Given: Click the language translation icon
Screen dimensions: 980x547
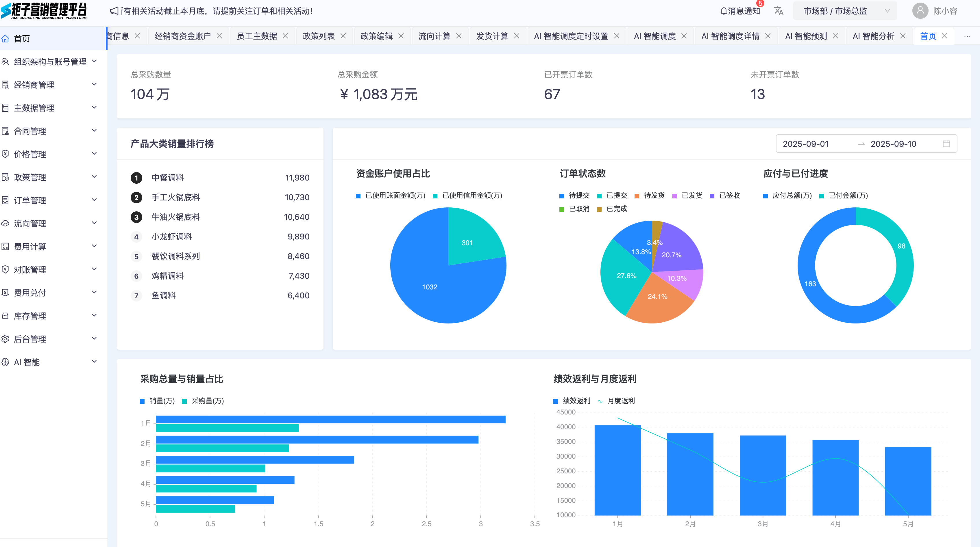Looking at the screenshot, I should click(779, 11).
